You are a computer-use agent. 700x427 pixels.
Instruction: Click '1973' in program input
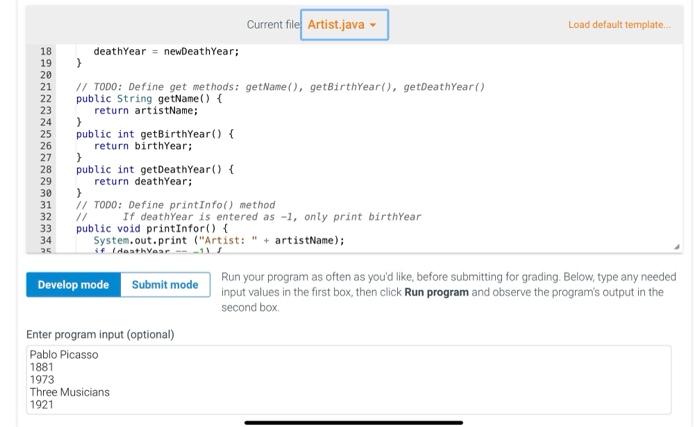click(x=42, y=380)
